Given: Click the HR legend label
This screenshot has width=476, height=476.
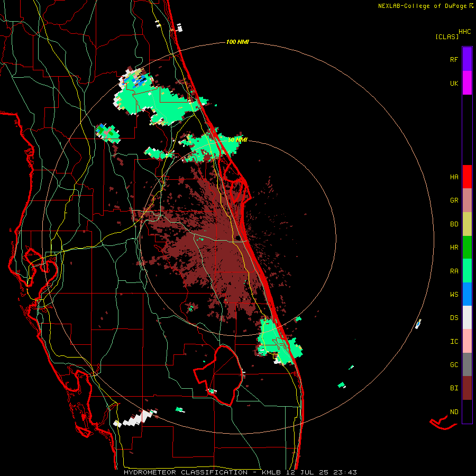Looking at the screenshot, I should click(454, 247).
